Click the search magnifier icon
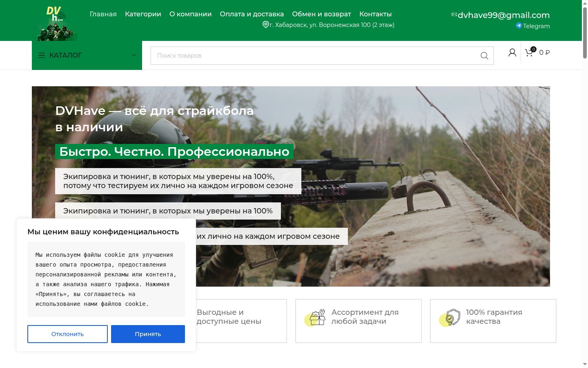This screenshot has height=368, width=588. (484, 56)
